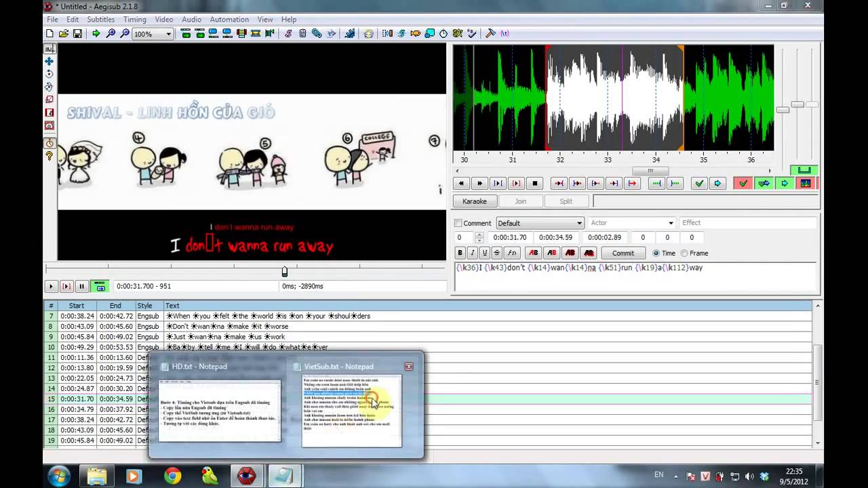
Task: Click the font face fn button
Action: 512,253
